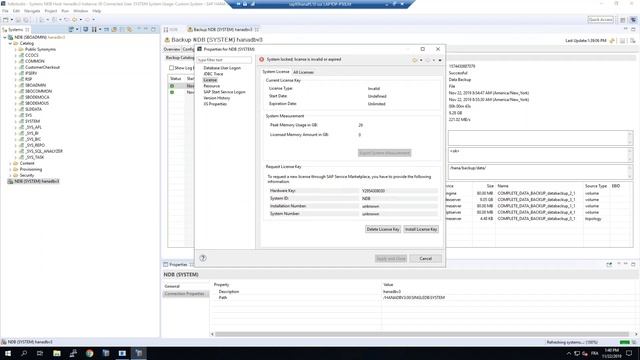Select SAP Start Service Logon entry
Image resolution: width=640 pixels, height=360 pixels.
click(x=224, y=92)
